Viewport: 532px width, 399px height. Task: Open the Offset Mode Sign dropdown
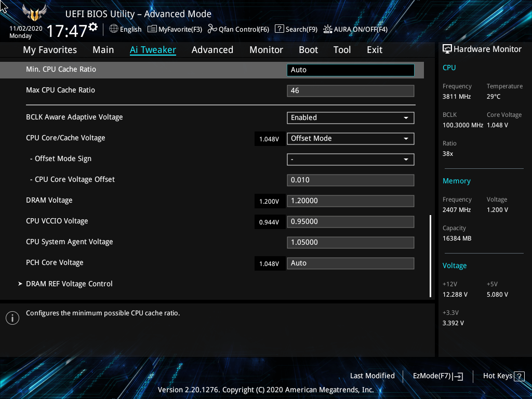coord(351,159)
